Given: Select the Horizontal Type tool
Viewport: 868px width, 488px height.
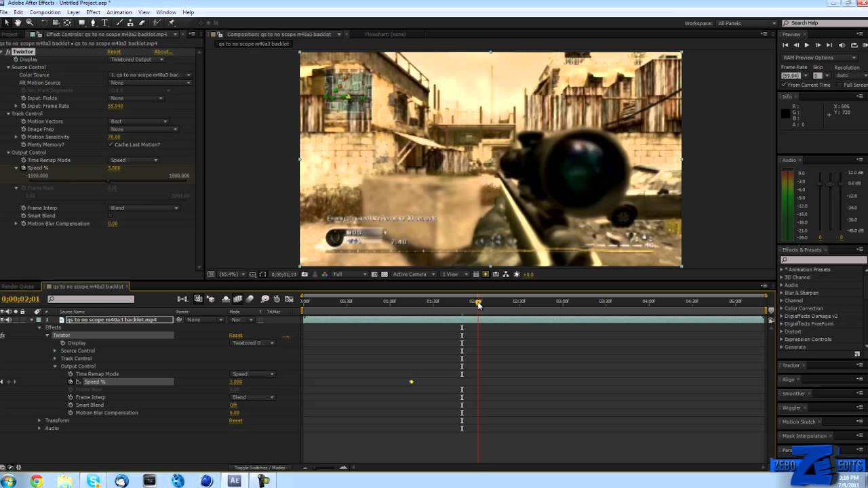Looking at the screenshot, I should (105, 22).
